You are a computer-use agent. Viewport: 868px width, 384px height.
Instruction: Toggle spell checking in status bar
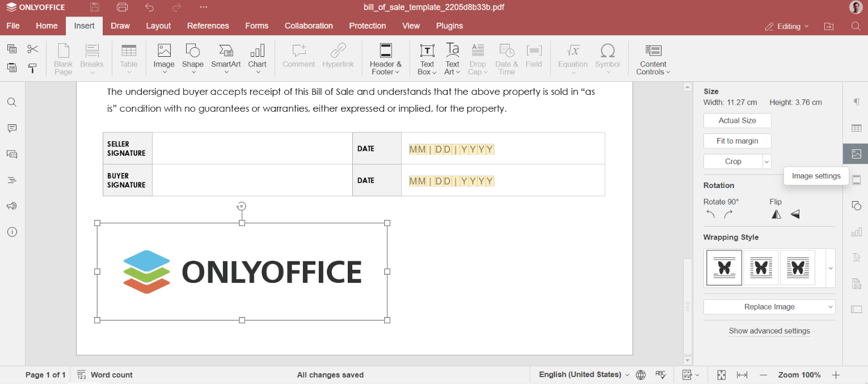click(660, 375)
